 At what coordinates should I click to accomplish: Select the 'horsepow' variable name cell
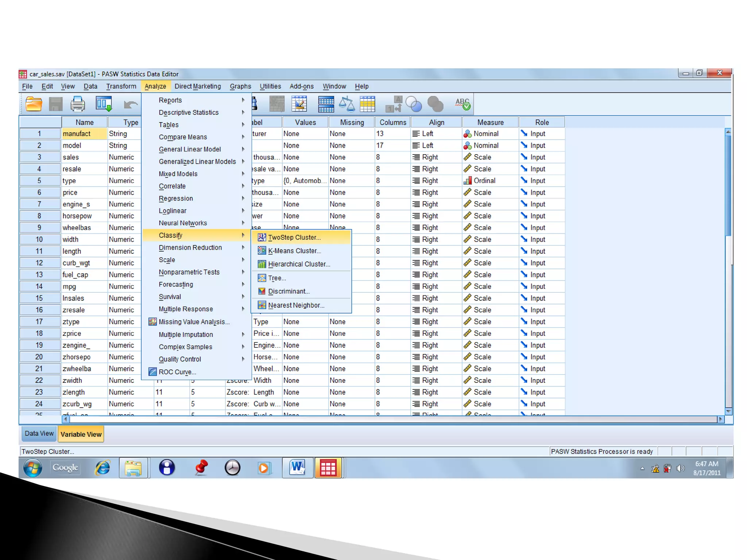[85, 216]
